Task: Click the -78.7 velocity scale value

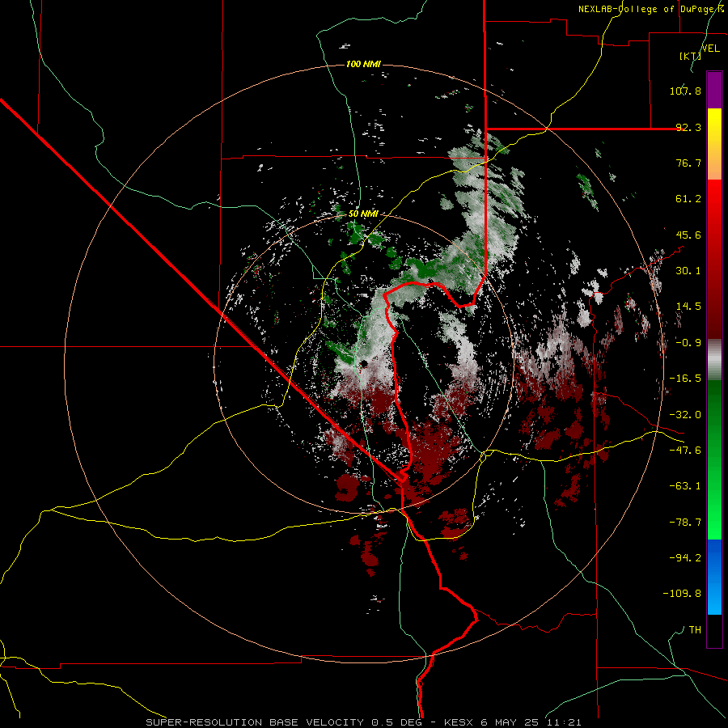Action: pyautogui.click(x=685, y=523)
